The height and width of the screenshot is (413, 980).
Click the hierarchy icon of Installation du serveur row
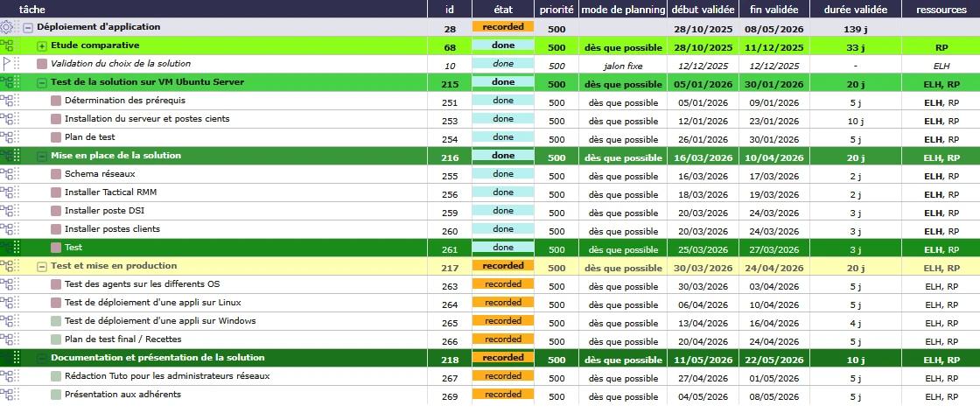click(7, 119)
